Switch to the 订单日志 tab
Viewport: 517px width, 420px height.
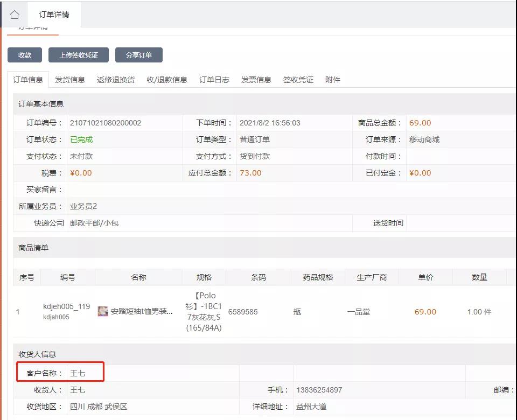214,80
